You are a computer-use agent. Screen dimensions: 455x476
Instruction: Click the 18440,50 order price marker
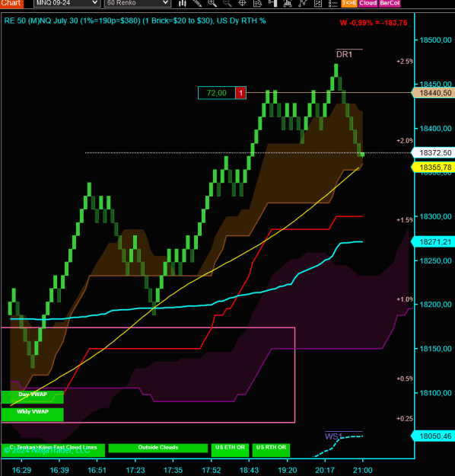tap(434, 93)
